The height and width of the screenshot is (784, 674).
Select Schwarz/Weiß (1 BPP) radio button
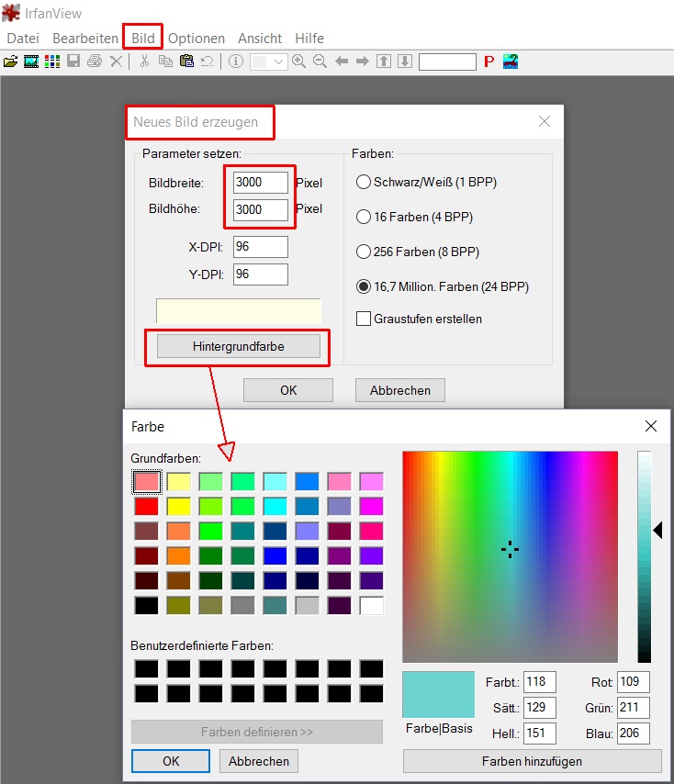364,182
